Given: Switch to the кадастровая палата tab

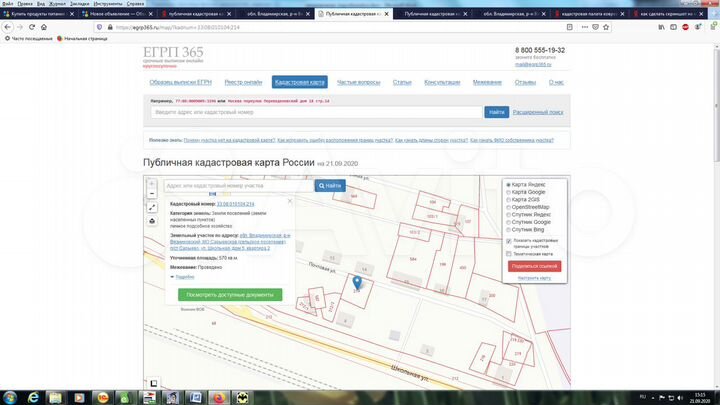Looking at the screenshot, I should (588, 14).
